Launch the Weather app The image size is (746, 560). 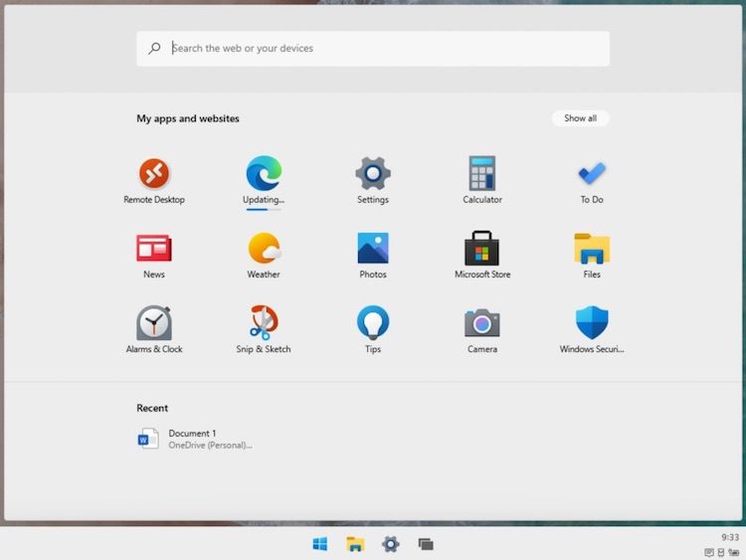coord(264,249)
